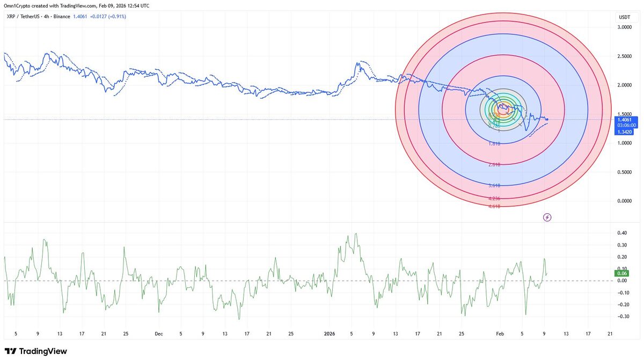
Task: Click the green oscillator value tag 0.06
Action: tap(622, 273)
